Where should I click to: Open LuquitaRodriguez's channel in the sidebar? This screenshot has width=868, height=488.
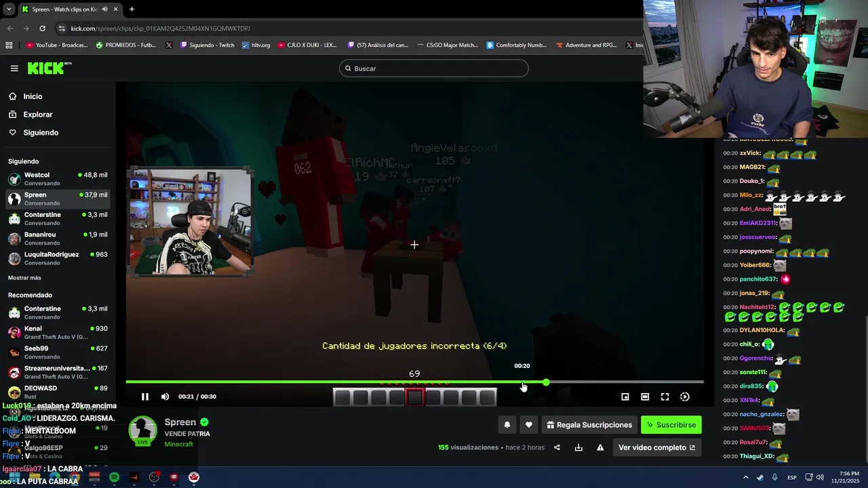pos(58,258)
